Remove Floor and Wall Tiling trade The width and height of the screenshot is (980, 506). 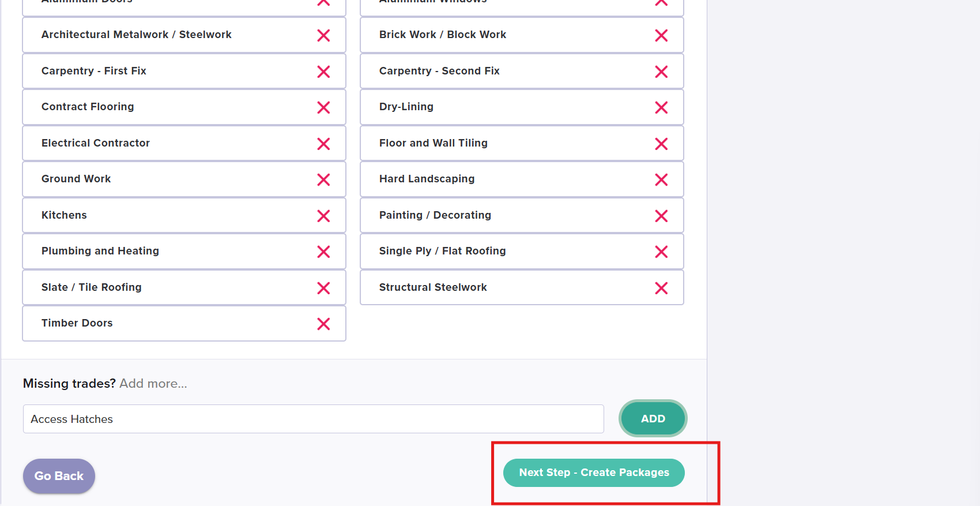coord(661,144)
